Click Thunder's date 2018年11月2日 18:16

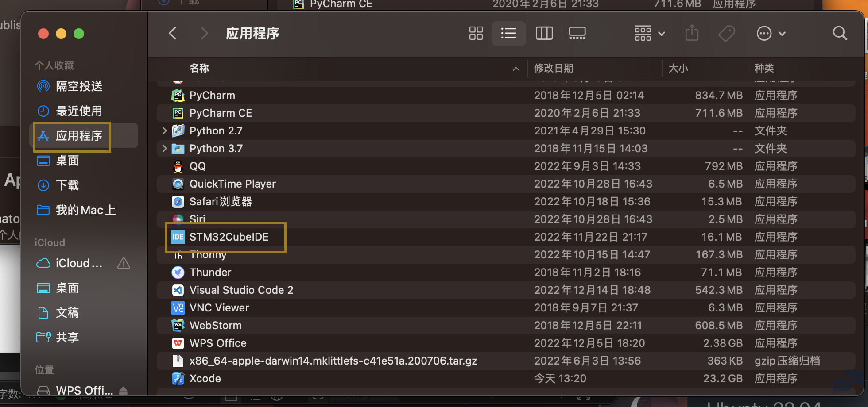(588, 272)
